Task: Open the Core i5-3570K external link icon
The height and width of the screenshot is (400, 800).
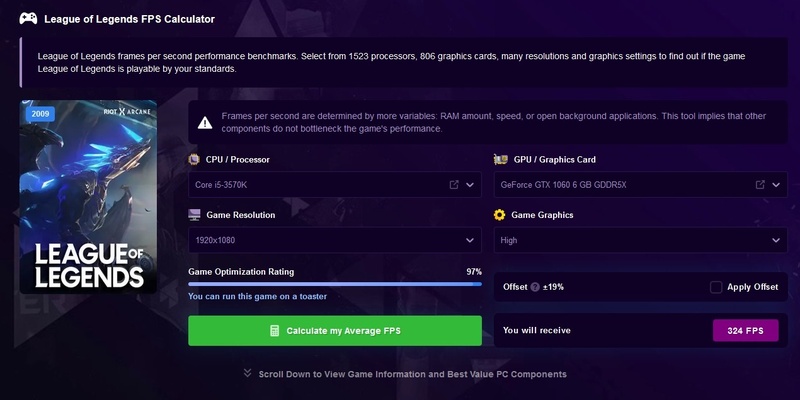Action: 454,185
